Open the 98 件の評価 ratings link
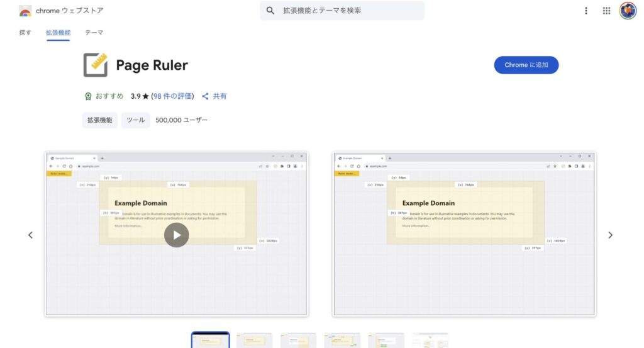This screenshot has height=348, width=644. coord(172,96)
